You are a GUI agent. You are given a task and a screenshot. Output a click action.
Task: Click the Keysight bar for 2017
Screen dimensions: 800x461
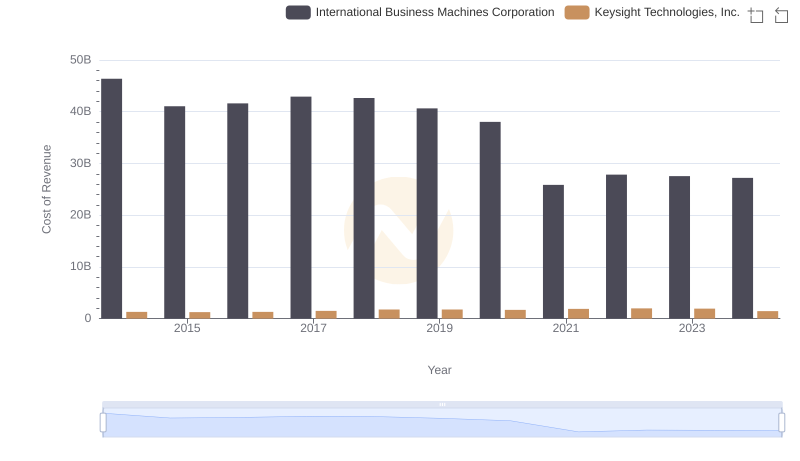point(326,315)
